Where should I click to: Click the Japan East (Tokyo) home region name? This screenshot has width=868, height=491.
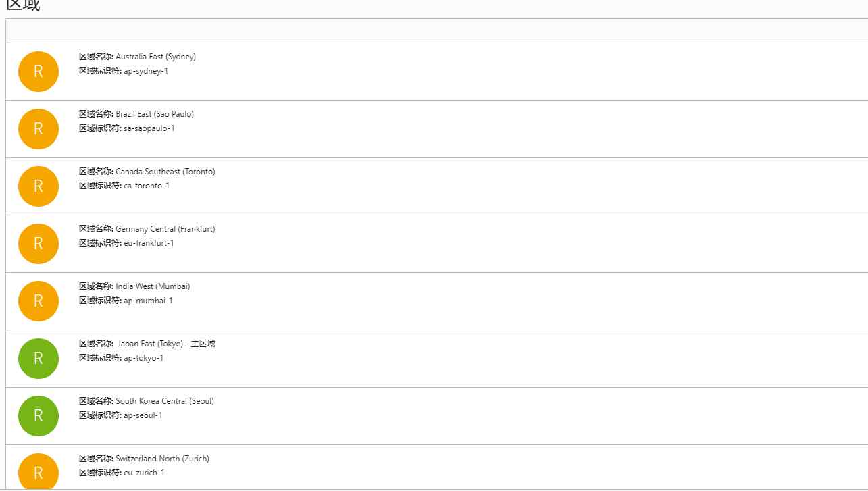[166, 344]
